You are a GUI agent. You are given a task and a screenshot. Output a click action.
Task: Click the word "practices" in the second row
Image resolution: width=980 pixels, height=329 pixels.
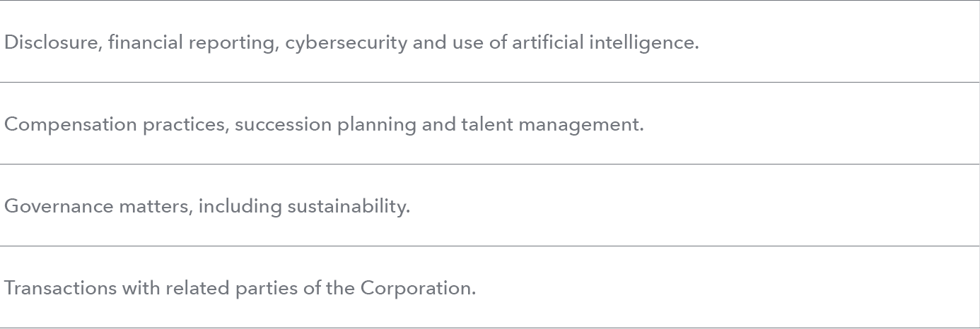185,124
